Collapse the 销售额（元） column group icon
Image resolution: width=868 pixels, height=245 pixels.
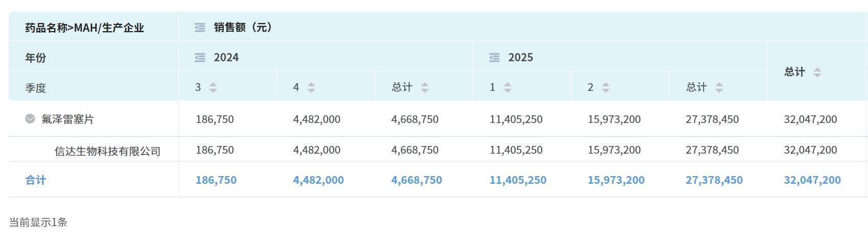coord(200,28)
